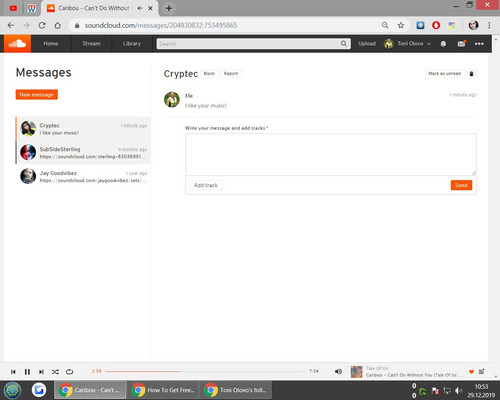This screenshot has width=500, height=400.
Task: Open the next-up queue icon
Action: pyautogui.click(x=482, y=371)
